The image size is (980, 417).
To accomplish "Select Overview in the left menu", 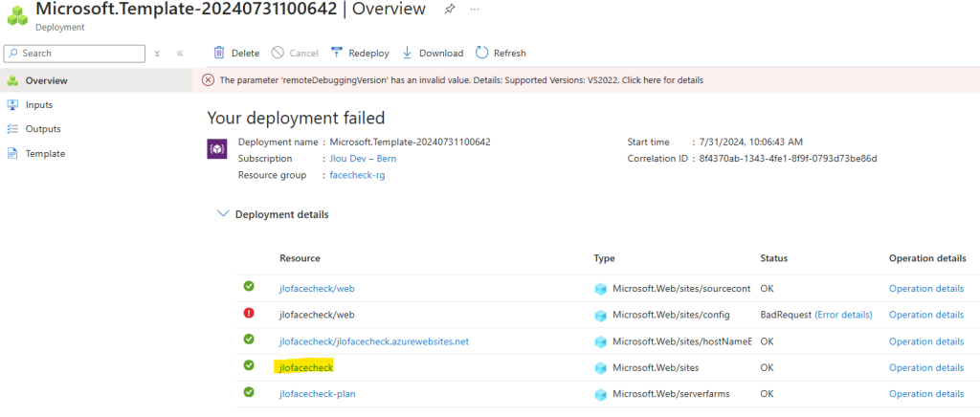I will (x=96, y=80).
